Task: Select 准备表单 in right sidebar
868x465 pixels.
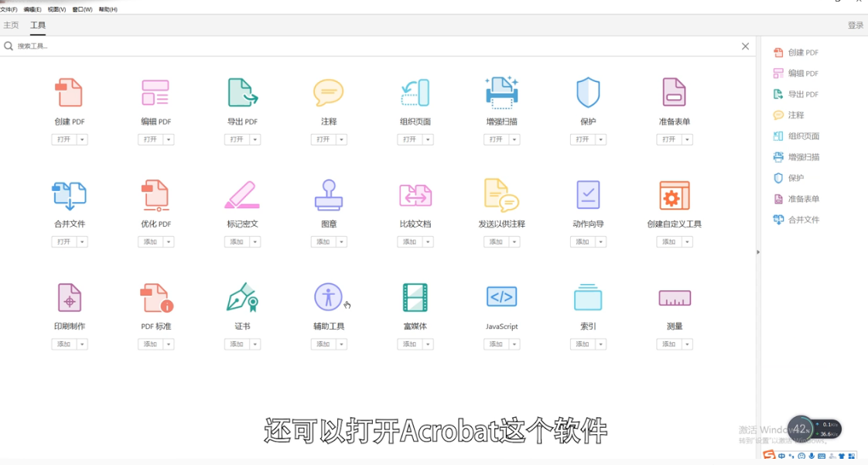Action: pos(796,199)
